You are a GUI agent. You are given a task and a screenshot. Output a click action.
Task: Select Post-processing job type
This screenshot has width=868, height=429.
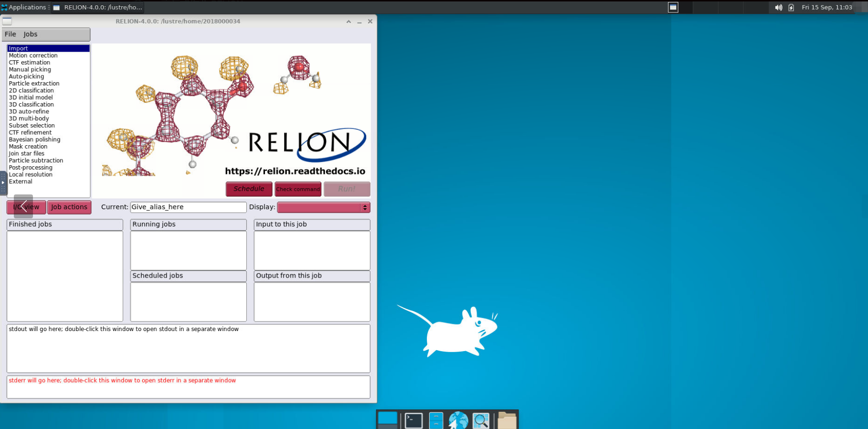[48, 168]
